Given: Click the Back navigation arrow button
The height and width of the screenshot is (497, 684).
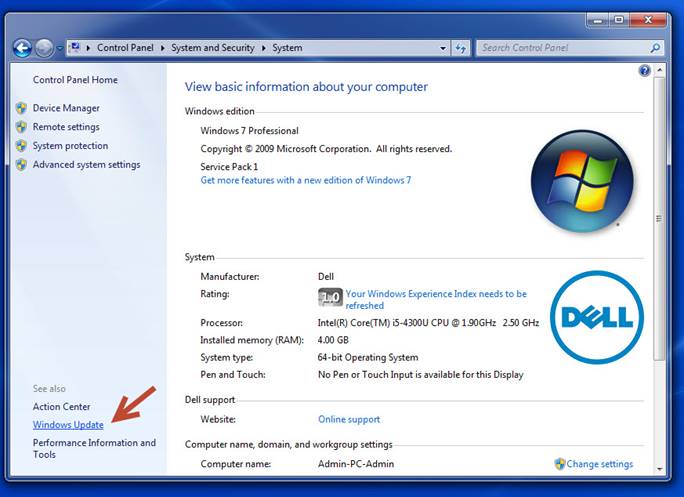Looking at the screenshot, I should point(22,47).
